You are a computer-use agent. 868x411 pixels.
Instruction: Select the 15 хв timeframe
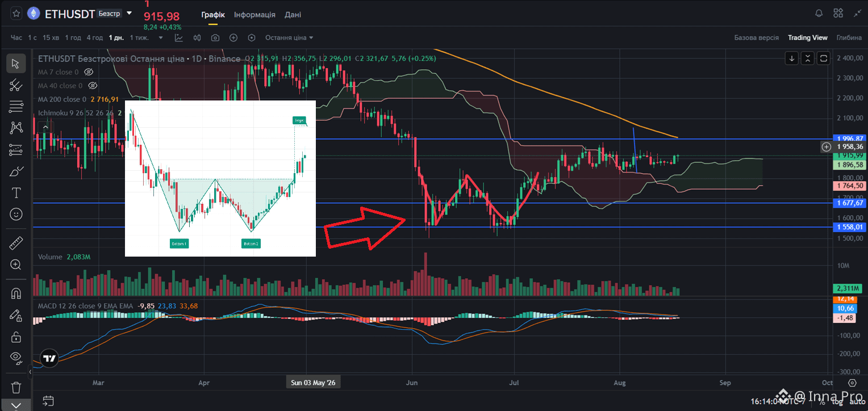click(51, 37)
